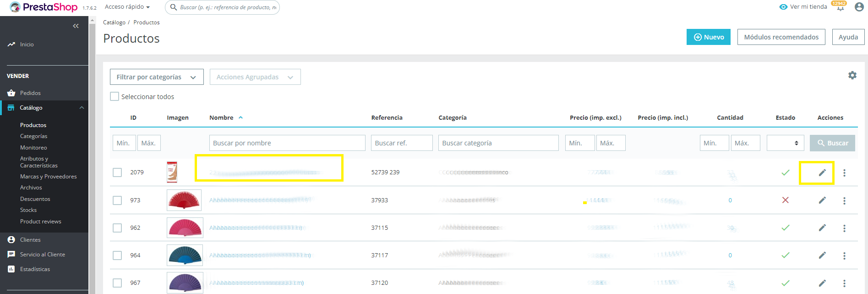Open more actions for product 2079
Viewport: 868px width, 294px height.
tap(844, 173)
